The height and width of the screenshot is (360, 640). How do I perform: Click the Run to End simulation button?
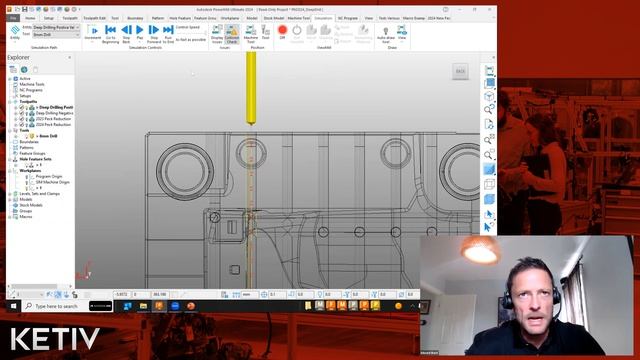point(168,33)
